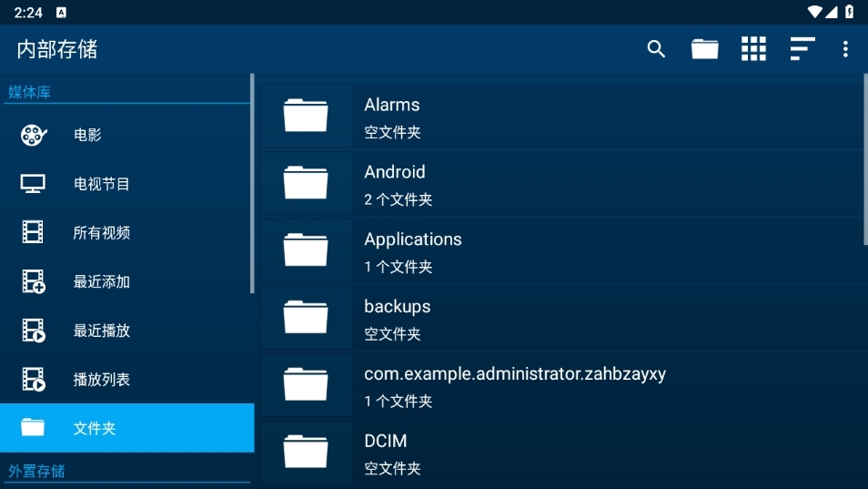This screenshot has height=489, width=868.
Task: Click the 所有视频 film strip icon
Action: click(34, 232)
